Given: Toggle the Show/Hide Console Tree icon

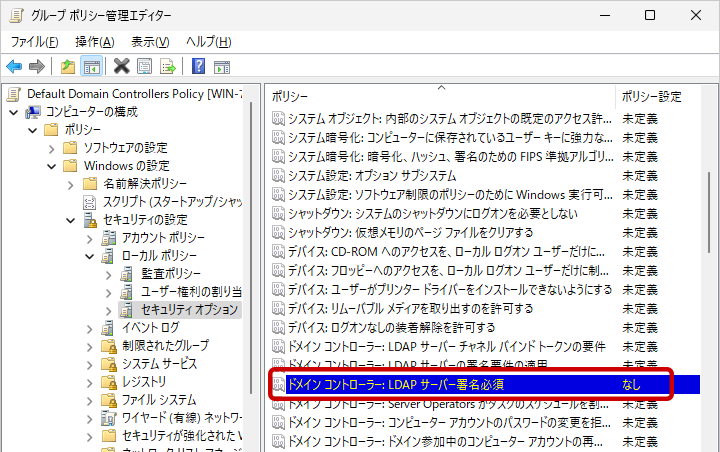Looking at the screenshot, I should (x=91, y=66).
